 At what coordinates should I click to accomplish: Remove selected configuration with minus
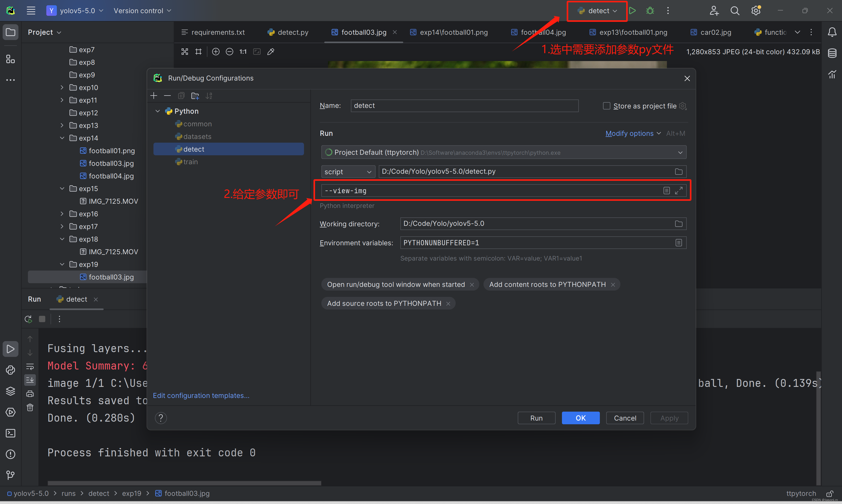(167, 96)
